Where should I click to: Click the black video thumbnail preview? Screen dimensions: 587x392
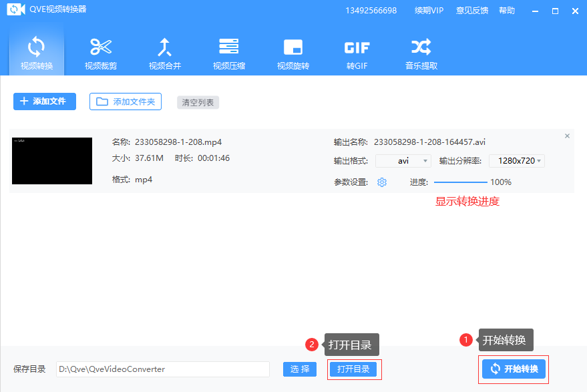(x=52, y=161)
